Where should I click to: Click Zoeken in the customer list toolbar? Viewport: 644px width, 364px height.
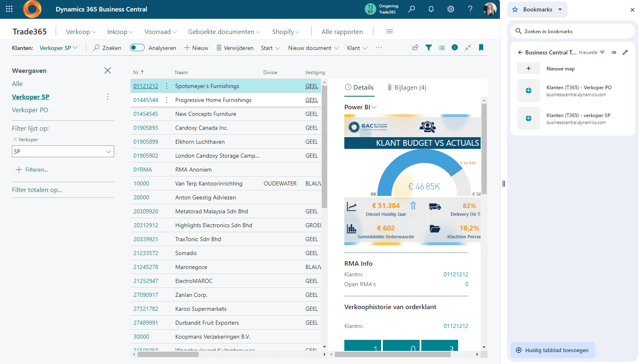(x=107, y=48)
